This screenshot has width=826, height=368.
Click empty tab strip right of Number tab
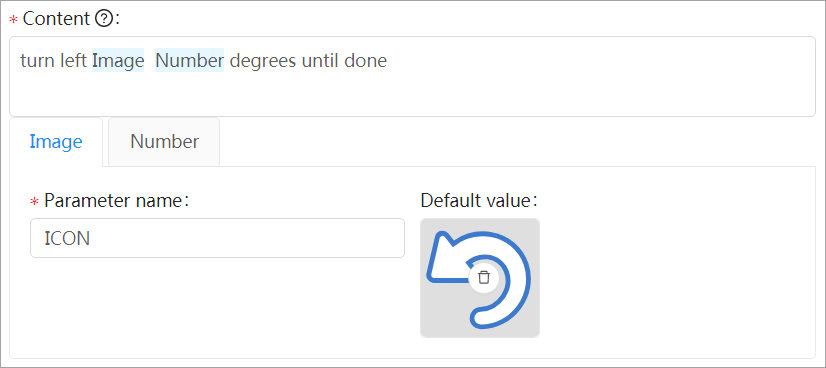click(x=516, y=142)
